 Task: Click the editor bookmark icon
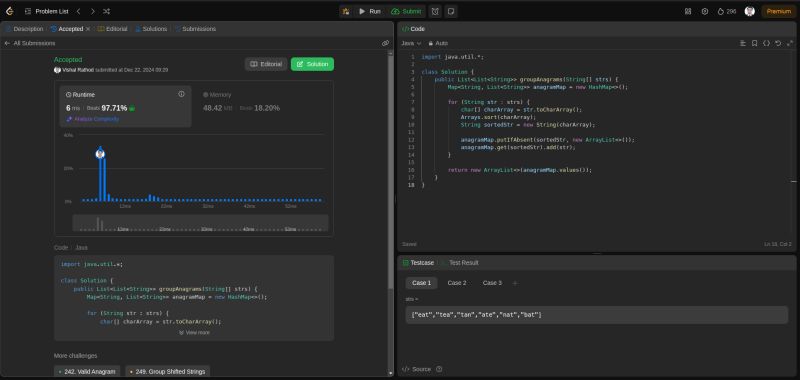click(x=755, y=43)
